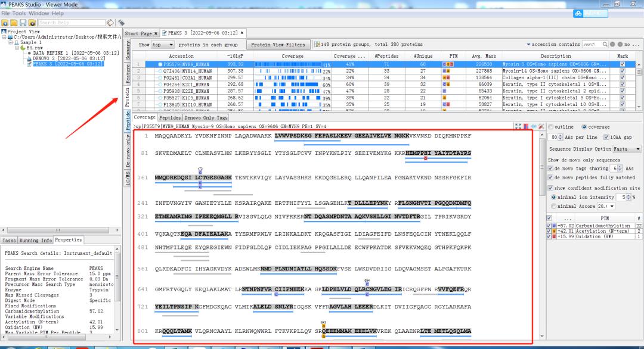
Task: Open the Show top proteins dropdown
Action: tap(163, 45)
